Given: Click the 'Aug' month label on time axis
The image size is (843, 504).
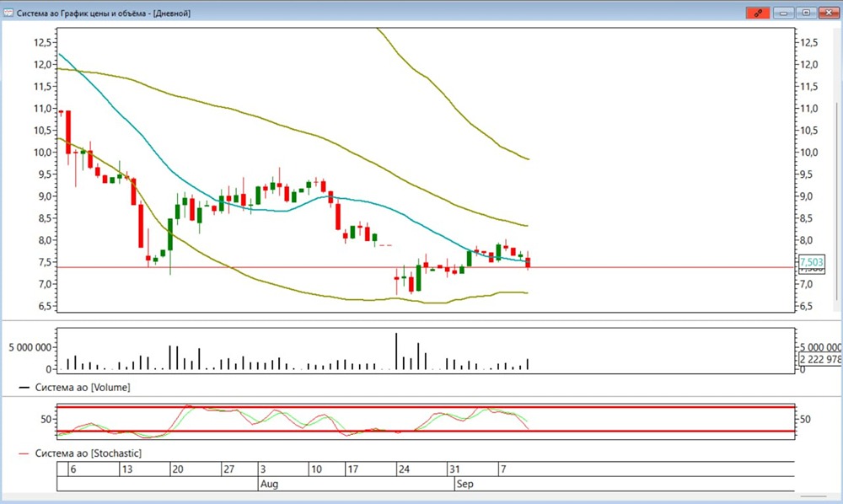Looking at the screenshot, I should pos(270,484).
